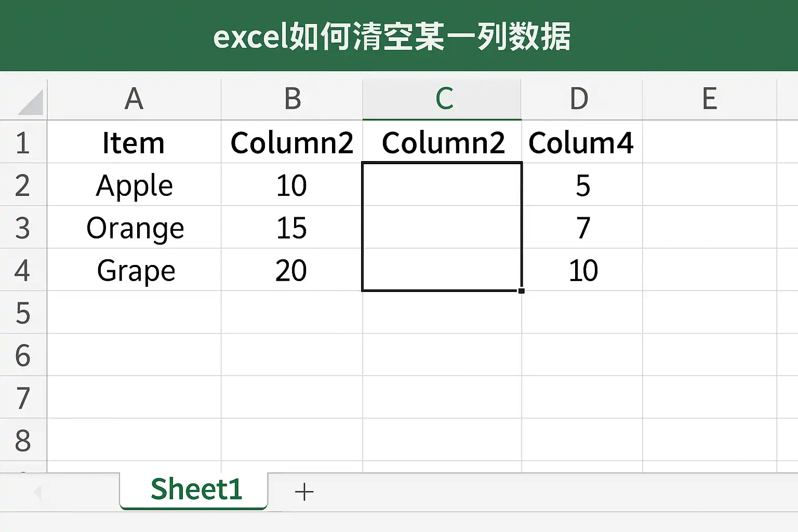Select column E header

pos(710,99)
